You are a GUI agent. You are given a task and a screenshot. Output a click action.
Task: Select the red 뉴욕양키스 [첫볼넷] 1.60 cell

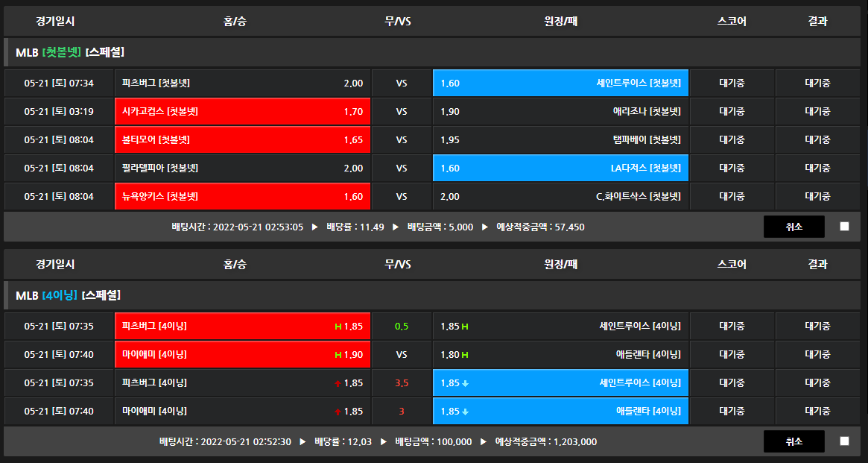243,197
